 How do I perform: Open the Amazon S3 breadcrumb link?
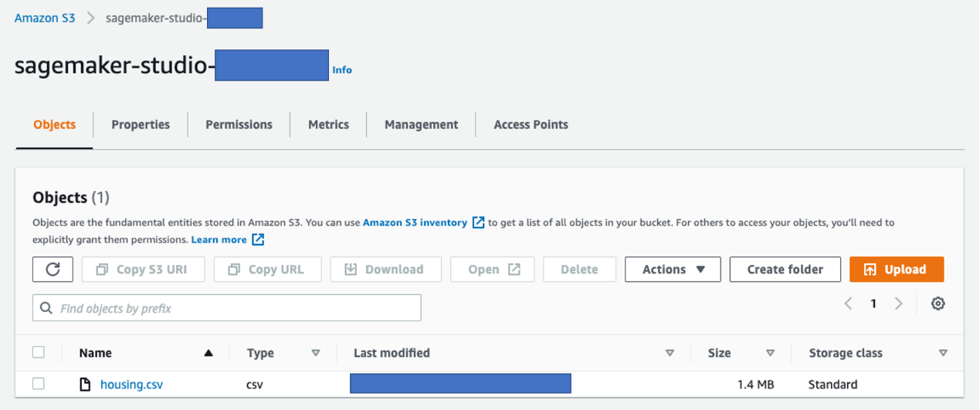(45, 19)
